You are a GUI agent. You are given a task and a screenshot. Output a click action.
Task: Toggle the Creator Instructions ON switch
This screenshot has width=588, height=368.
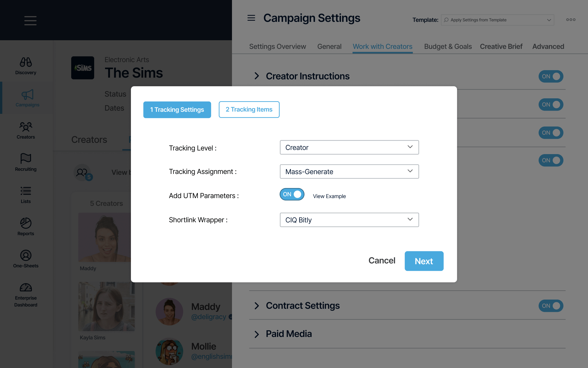(x=551, y=76)
